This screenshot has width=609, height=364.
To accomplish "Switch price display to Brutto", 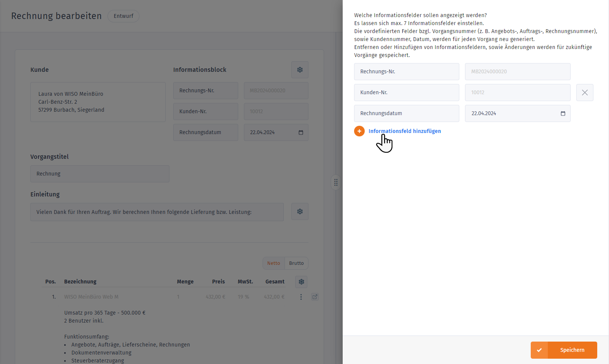I will pos(296,263).
